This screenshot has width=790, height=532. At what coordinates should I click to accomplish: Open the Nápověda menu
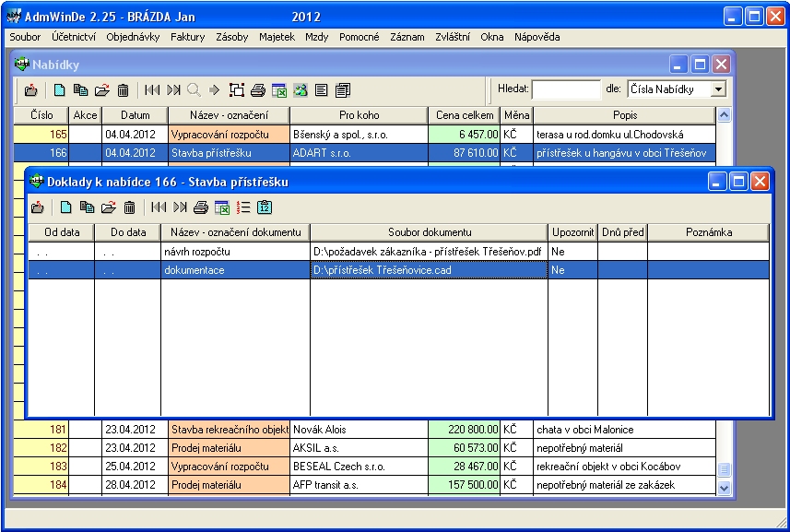click(537, 37)
